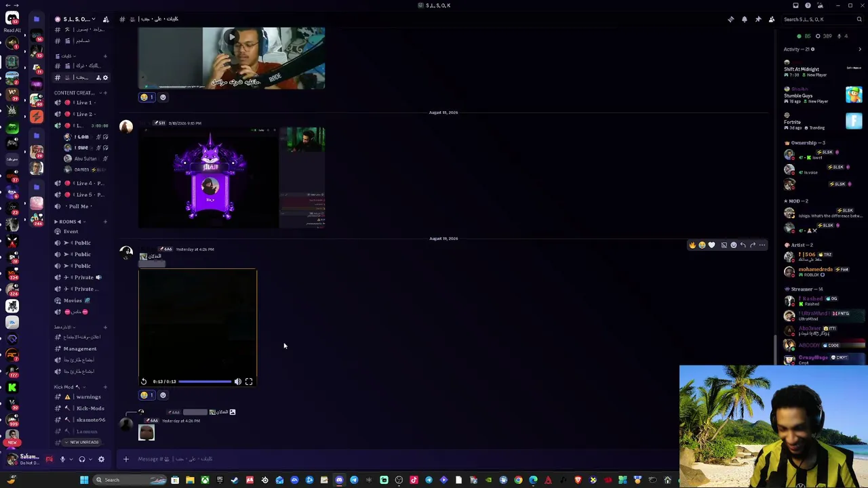Replay the 0:13 video
This screenshot has height=488, width=868.
pos(144,382)
